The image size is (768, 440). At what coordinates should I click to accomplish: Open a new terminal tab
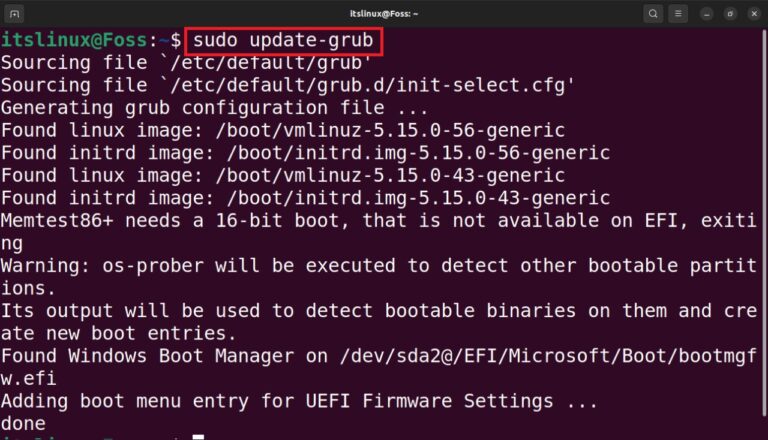pos(14,14)
